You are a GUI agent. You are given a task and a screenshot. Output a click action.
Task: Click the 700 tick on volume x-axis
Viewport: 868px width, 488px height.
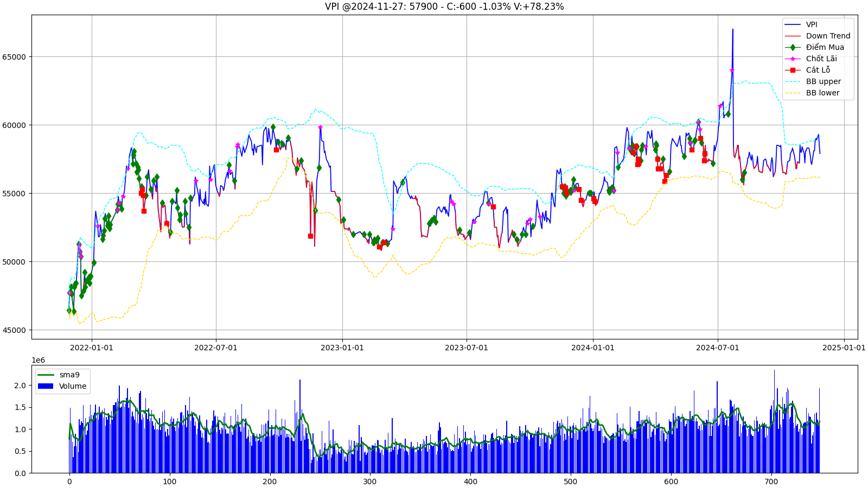pos(771,481)
